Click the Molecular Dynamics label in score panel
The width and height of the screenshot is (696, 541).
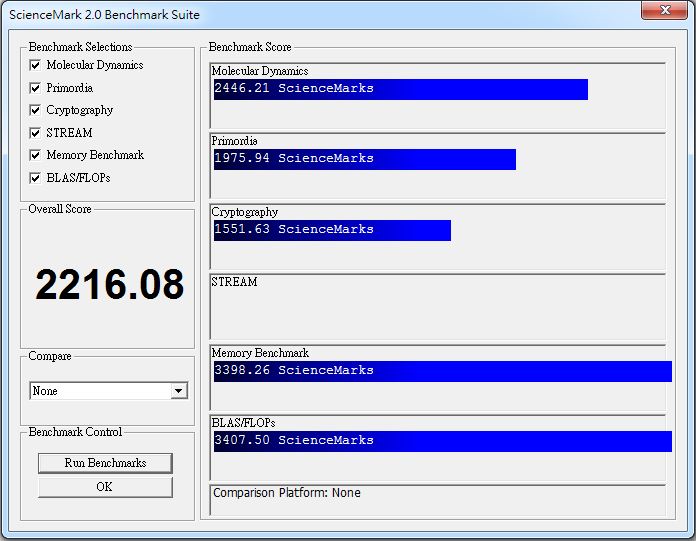pyautogui.click(x=260, y=71)
